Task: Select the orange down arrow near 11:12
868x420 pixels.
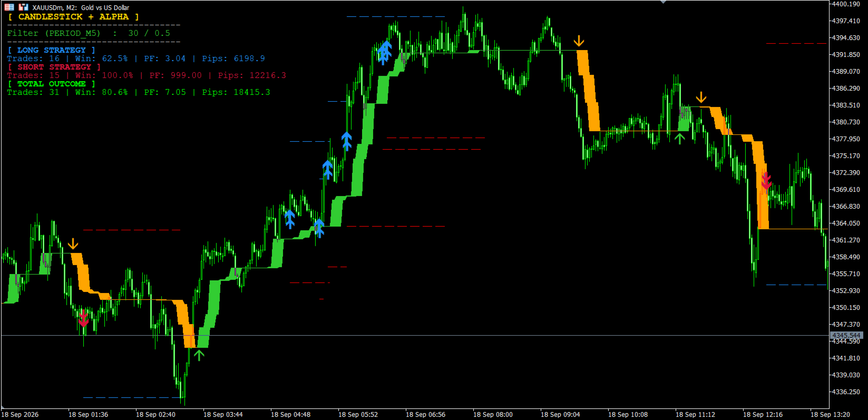Action: (701, 97)
